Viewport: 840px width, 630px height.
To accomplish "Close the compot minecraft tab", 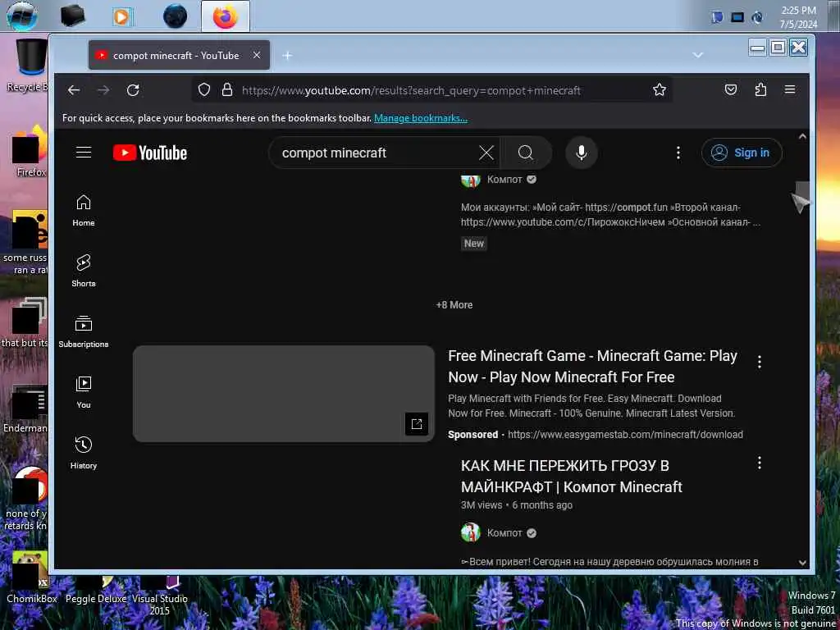I will click(x=257, y=55).
